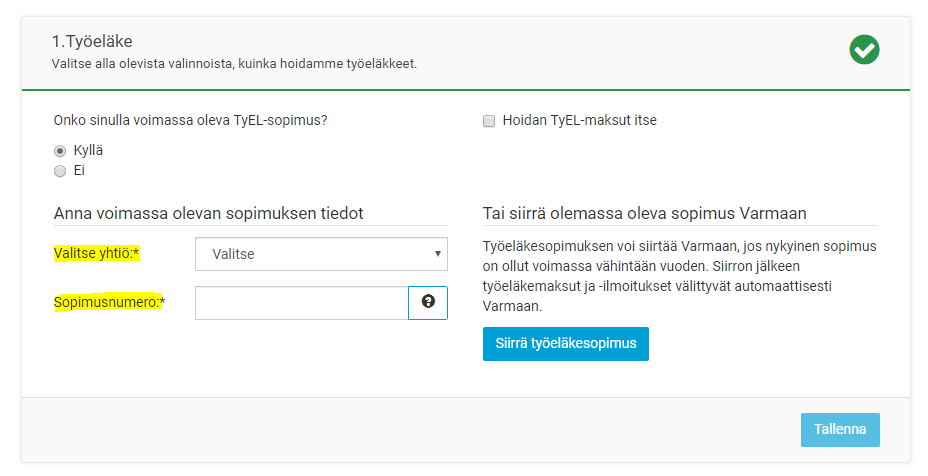The height and width of the screenshot is (476, 928).
Task: Focus the Sopimusnumero text field
Action: (301, 302)
